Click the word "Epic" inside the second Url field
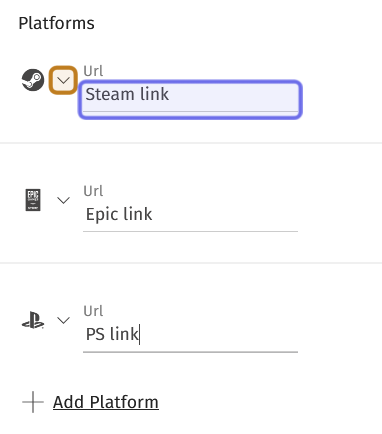 pos(102,214)
